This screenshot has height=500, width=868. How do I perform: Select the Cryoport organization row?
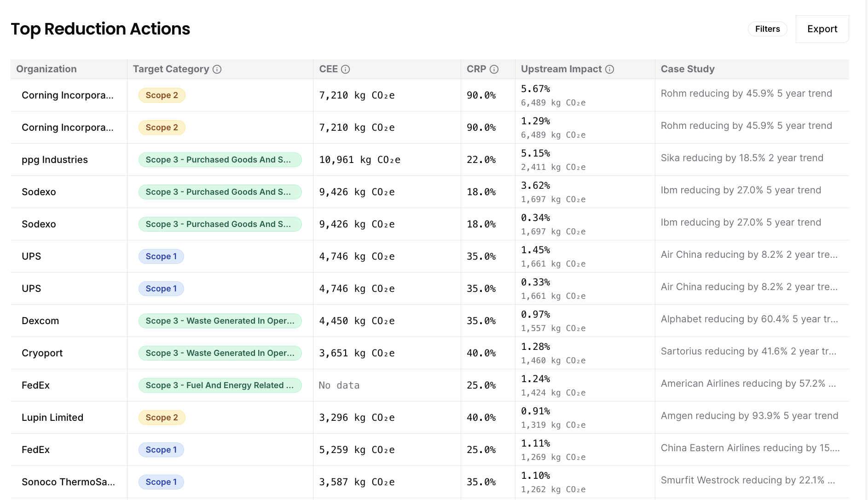pos(42,353)
